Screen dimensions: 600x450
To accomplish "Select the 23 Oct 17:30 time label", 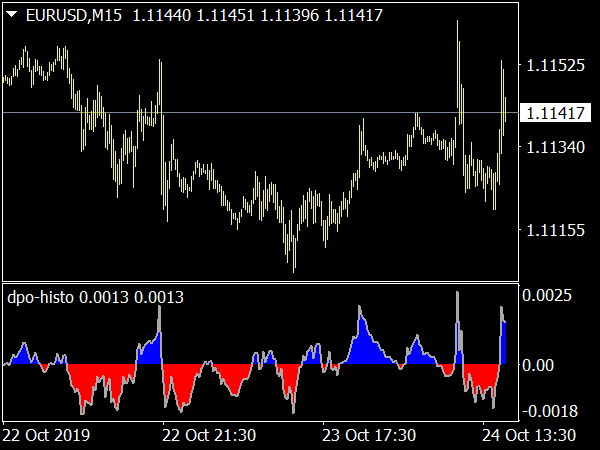I will [367, 435].
